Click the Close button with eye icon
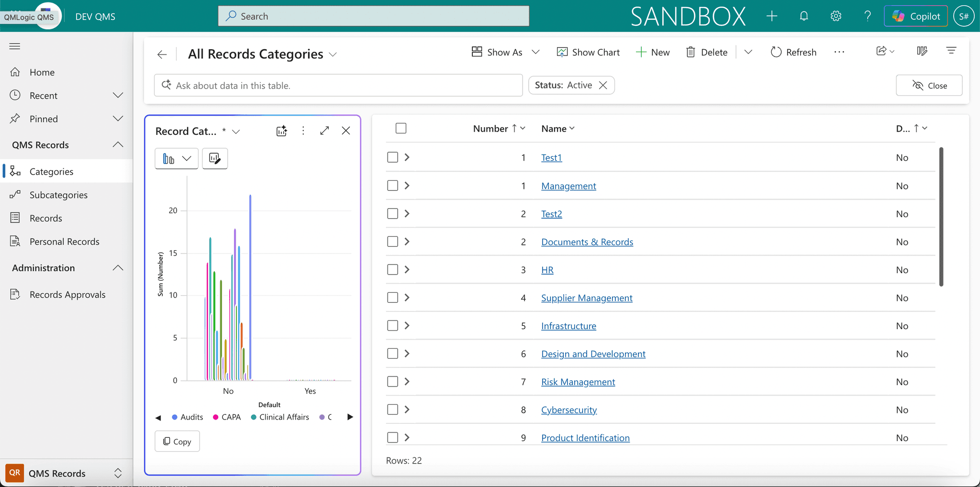The image size is (980, 487). (929, 86)
